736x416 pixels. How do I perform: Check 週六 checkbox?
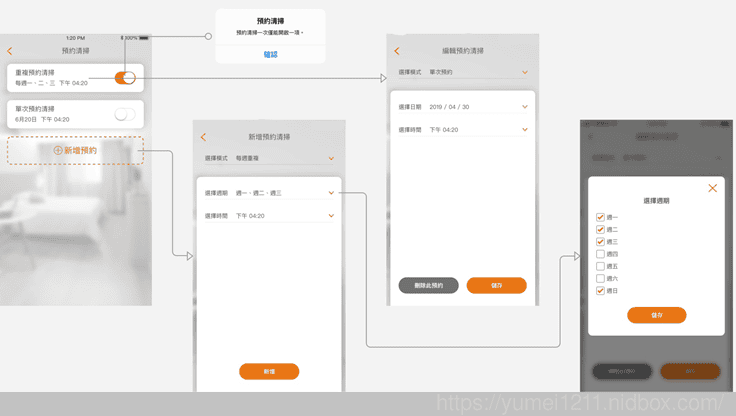tap(600, 278)
